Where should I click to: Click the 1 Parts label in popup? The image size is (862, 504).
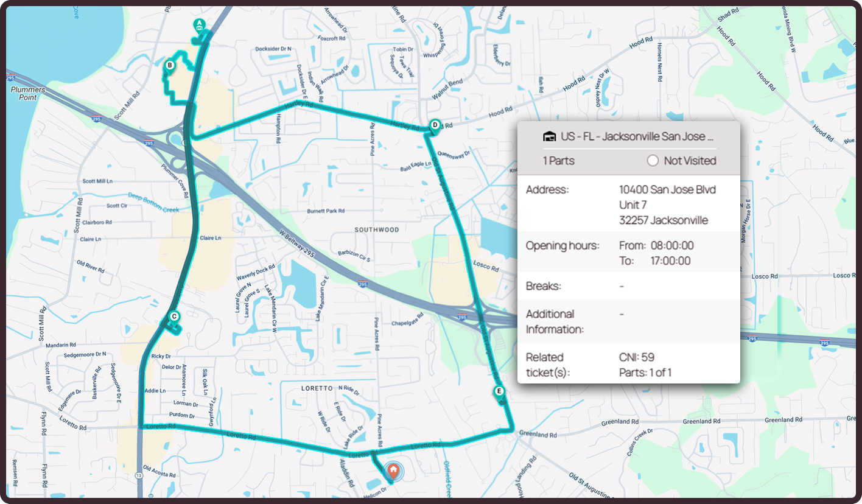pyautogui.click(x=558, y=161)
